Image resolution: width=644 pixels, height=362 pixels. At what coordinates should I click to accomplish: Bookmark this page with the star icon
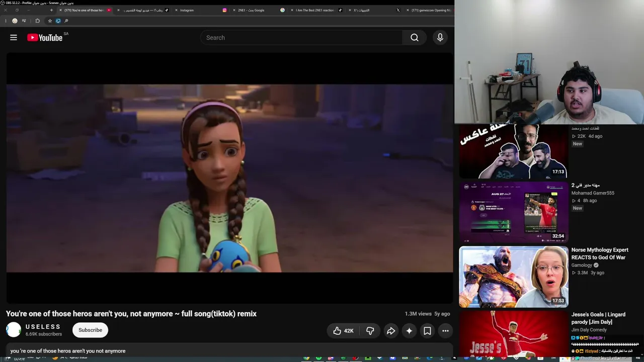tap(50, 21)
